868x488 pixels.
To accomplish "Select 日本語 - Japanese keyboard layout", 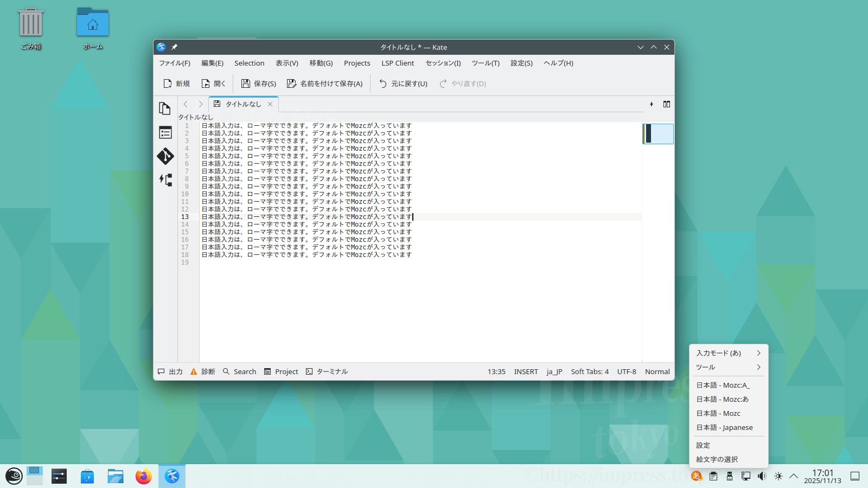I will tap(729, 427).
